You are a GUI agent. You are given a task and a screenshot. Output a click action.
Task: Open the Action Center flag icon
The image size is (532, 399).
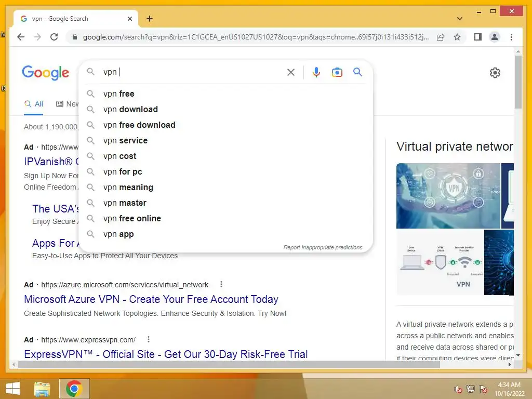coord(483,389)
